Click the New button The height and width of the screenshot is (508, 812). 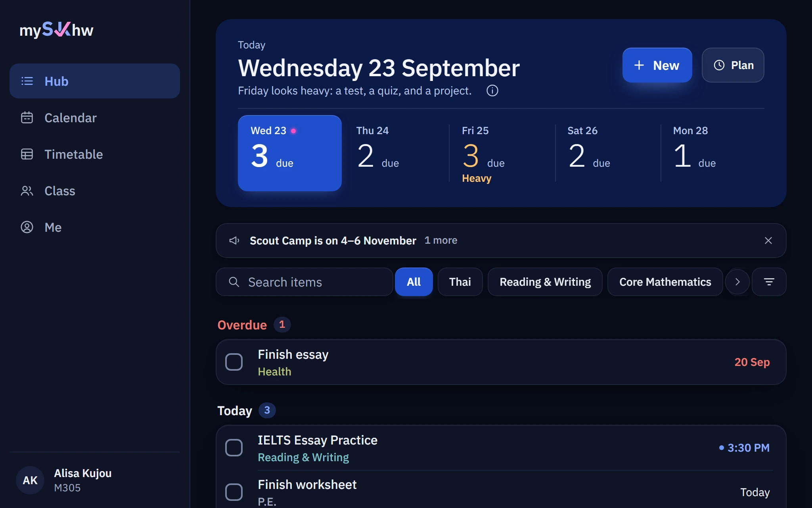point(657,65)
